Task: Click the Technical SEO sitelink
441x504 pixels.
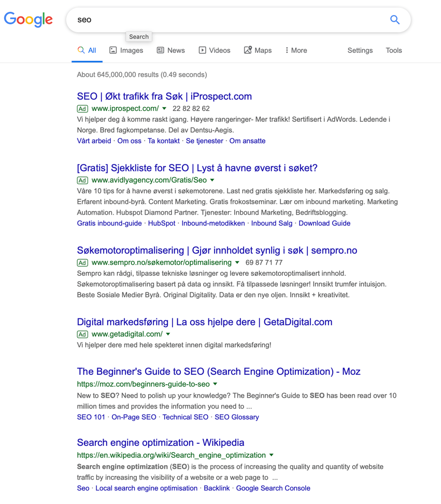Action: point(186,417)
